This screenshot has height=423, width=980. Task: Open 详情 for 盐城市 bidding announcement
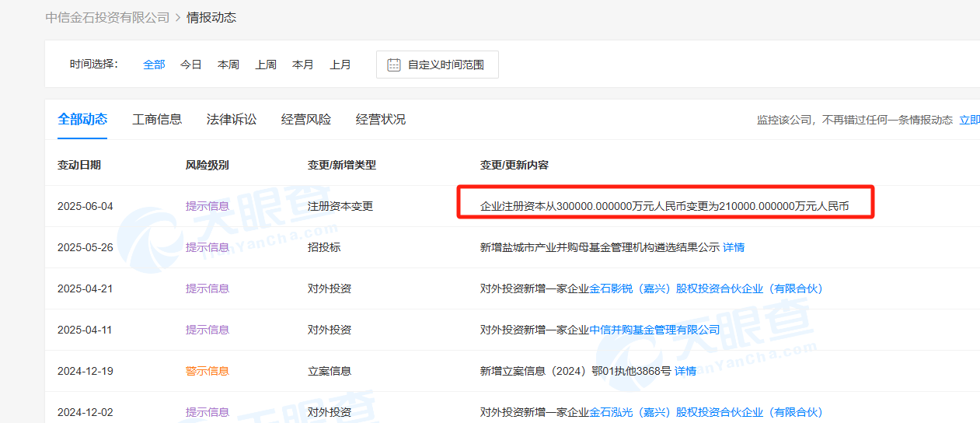734,247
